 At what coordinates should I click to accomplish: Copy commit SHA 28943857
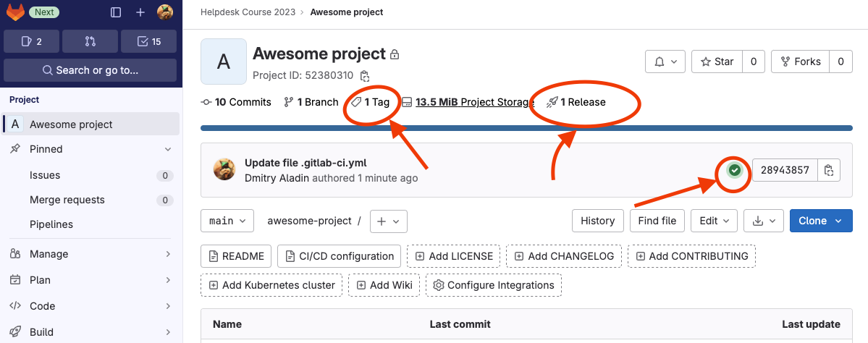pyautogui.click(x=829, y=170)
